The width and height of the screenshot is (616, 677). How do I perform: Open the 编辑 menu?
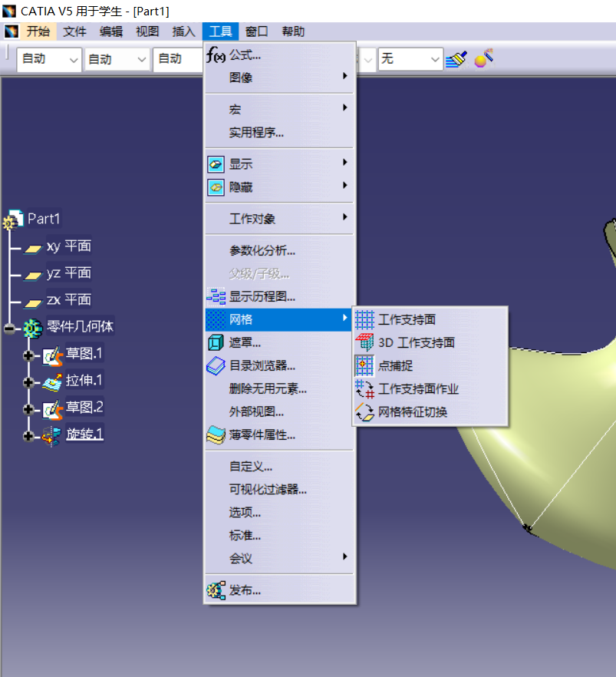tap(111, 31)
